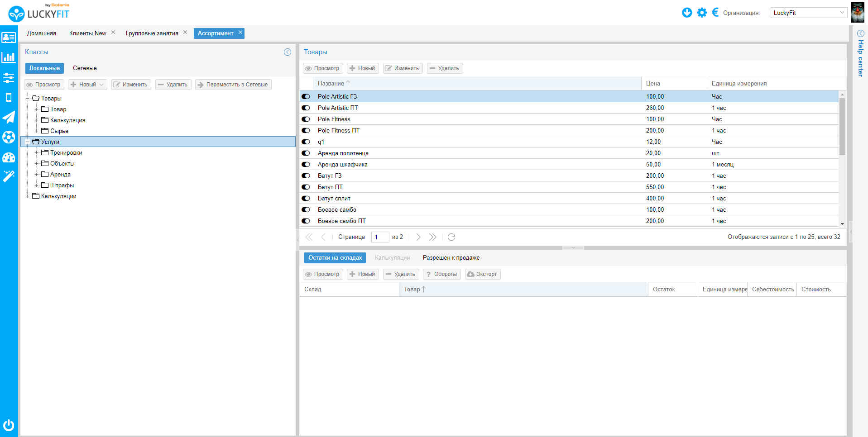868x437 pixels.
Task: Open the clients card sidebar icon
Action: [x=9, y=38]
